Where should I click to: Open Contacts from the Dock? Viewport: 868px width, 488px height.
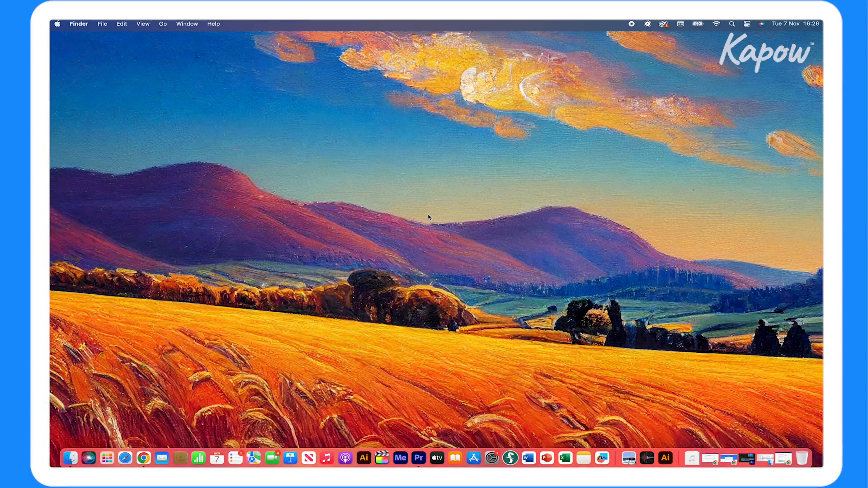point(180,458)
